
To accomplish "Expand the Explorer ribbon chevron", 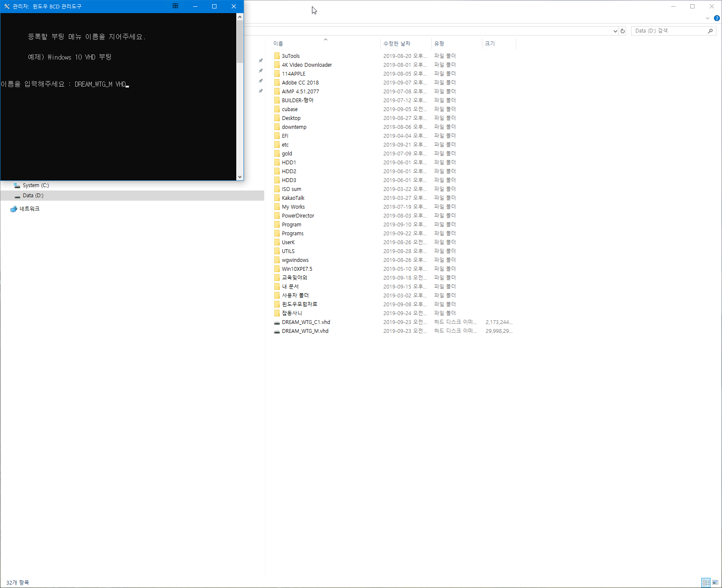I will (708, 18).
